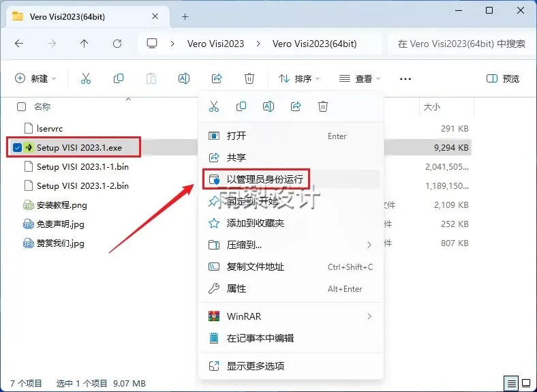The image size is (537, 392).
Task: Sort by the 大小 column header
Action: click(432, 107)
